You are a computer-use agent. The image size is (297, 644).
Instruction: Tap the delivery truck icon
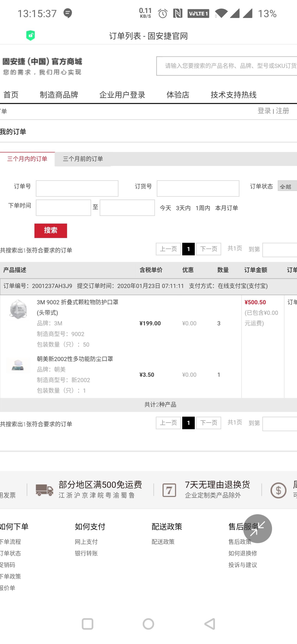coord(44,490)
